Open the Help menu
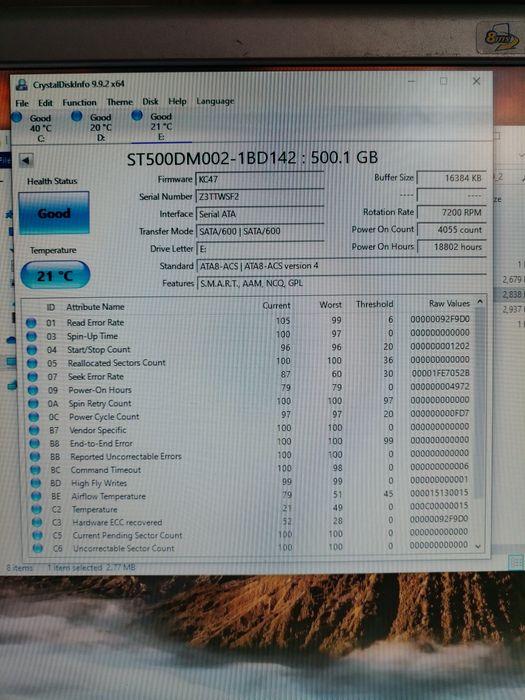The height and width of the screenshot is (700, 525). (177, 101)
